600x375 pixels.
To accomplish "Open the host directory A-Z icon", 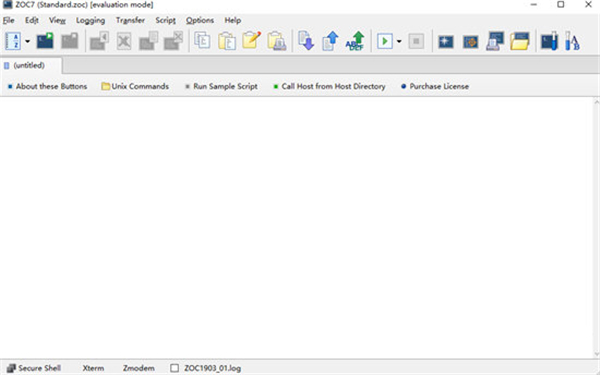I will [13, 41].
